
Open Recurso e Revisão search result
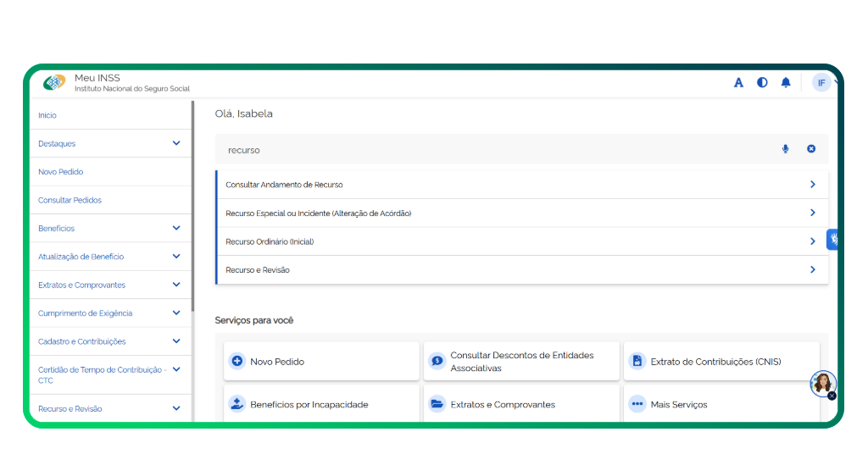coord(522,270)
